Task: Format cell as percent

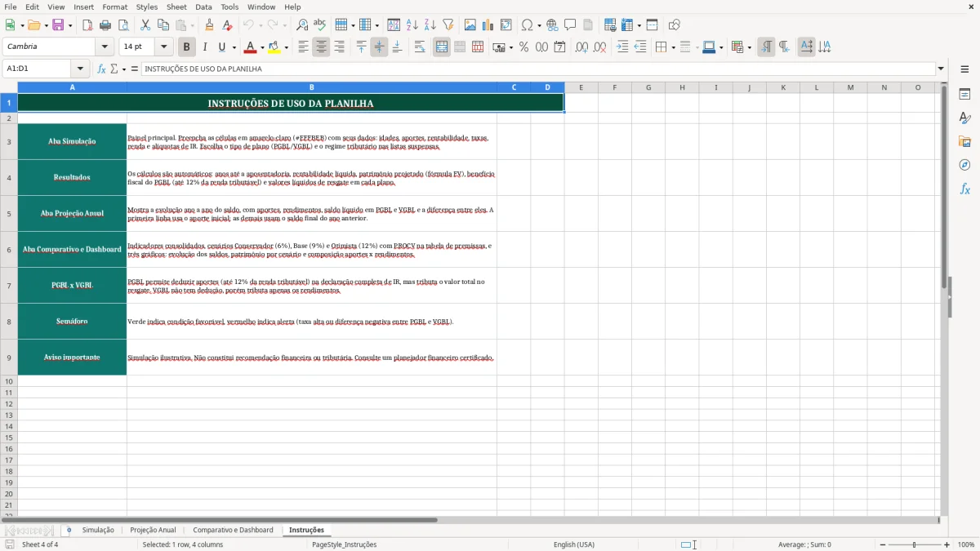Action: 524,47
